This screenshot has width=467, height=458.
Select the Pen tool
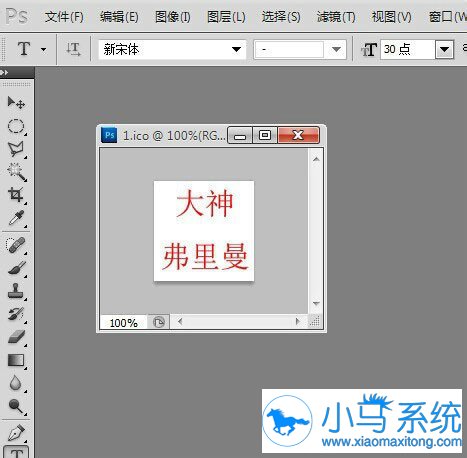[16, 433]
